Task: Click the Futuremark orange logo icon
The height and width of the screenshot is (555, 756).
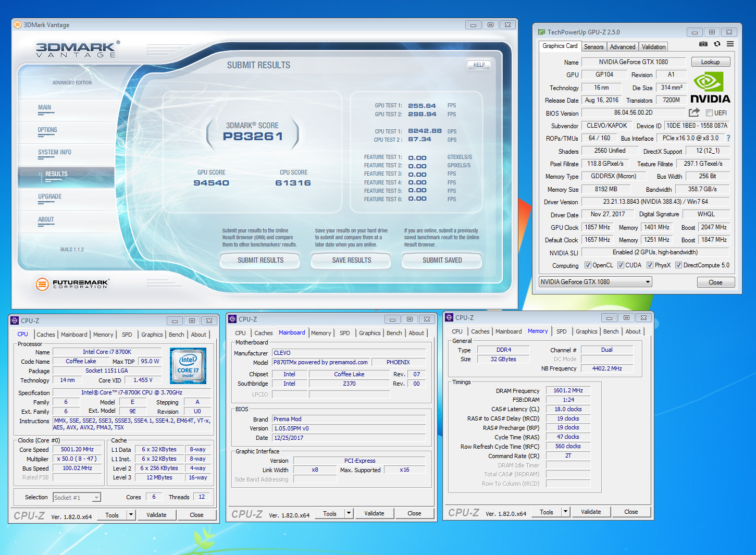Action: tap(42, 284)
